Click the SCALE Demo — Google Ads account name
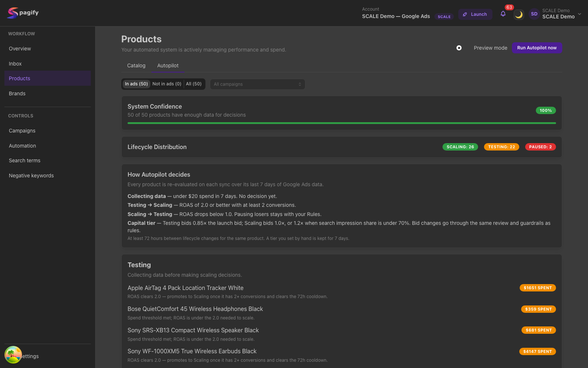Viewport: 588px width, 368px height. (x=396, y=16)
